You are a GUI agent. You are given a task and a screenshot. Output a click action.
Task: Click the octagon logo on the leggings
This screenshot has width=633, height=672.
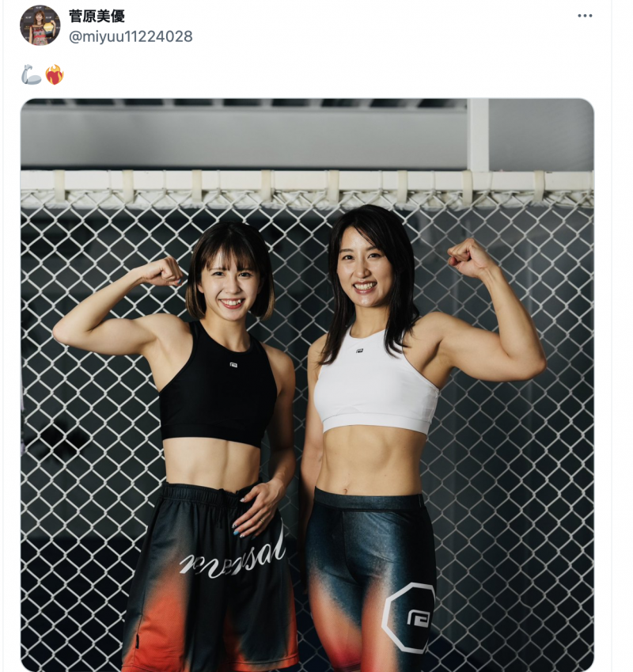click(409, 617)
